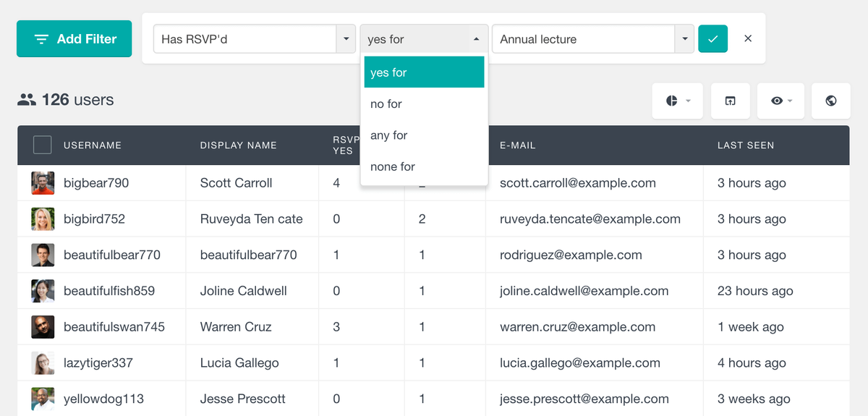Open the pie chart statistics menu

[678, 101]
